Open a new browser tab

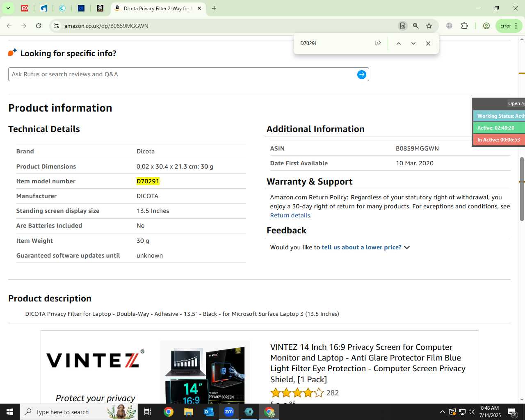coord(214,8)
